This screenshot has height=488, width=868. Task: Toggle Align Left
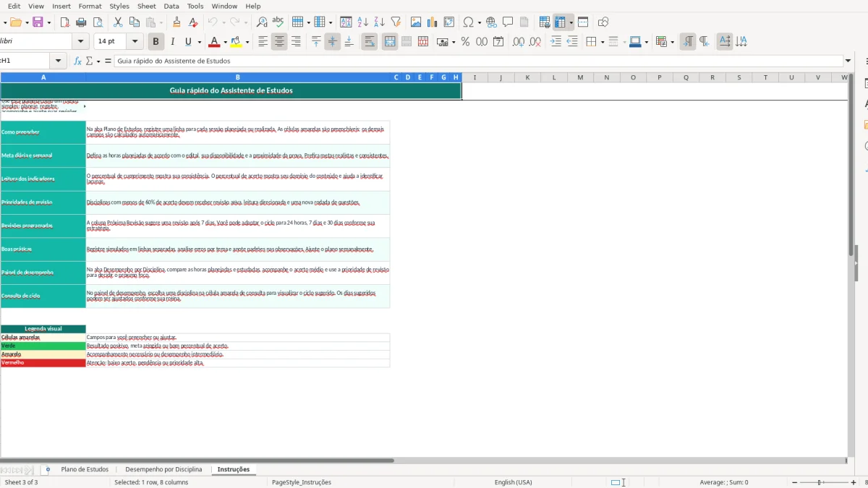tap(263, 42)
